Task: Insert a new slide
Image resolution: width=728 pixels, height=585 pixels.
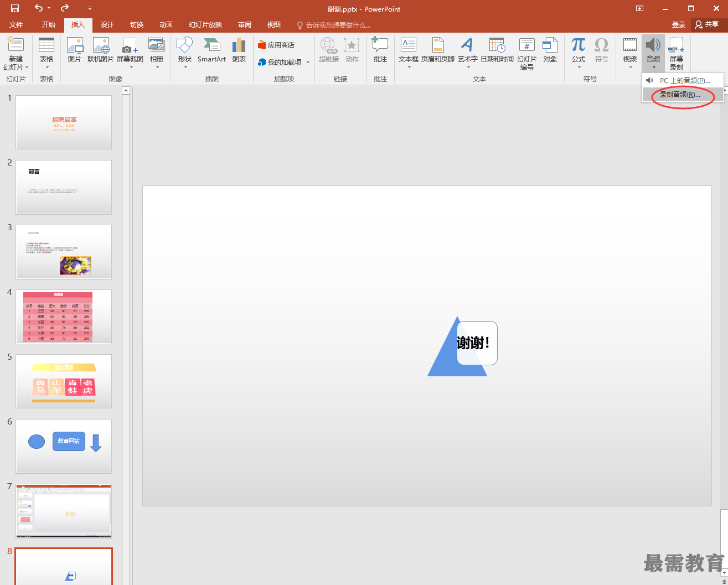Action: point(16,45)
